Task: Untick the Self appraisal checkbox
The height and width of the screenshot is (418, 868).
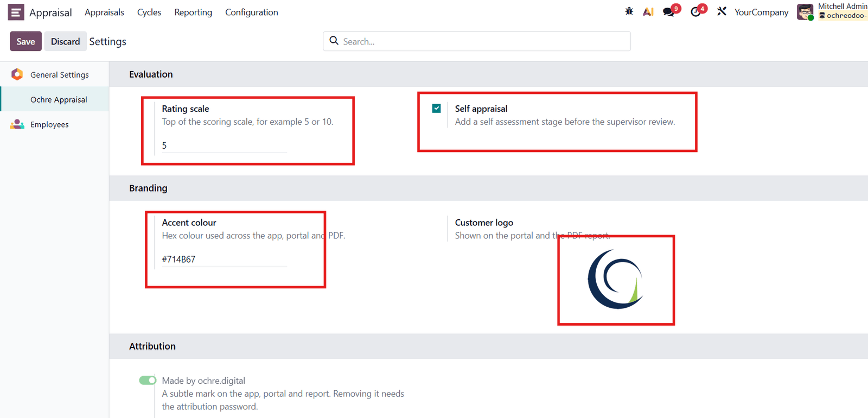Action: click(437, 109)
